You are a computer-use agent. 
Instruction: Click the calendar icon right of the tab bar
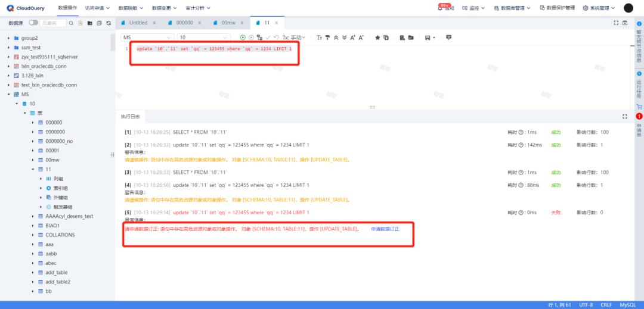tap(625, 23)
